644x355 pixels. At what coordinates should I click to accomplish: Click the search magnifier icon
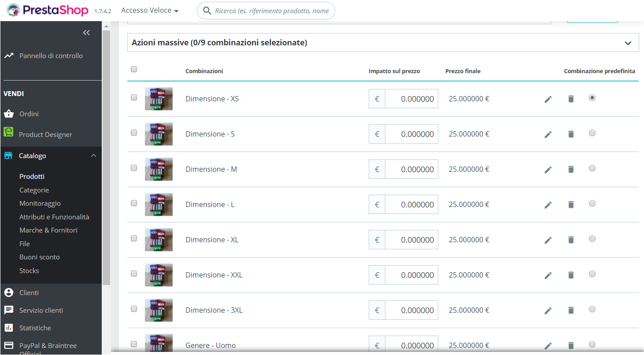[x=207, y=11]
